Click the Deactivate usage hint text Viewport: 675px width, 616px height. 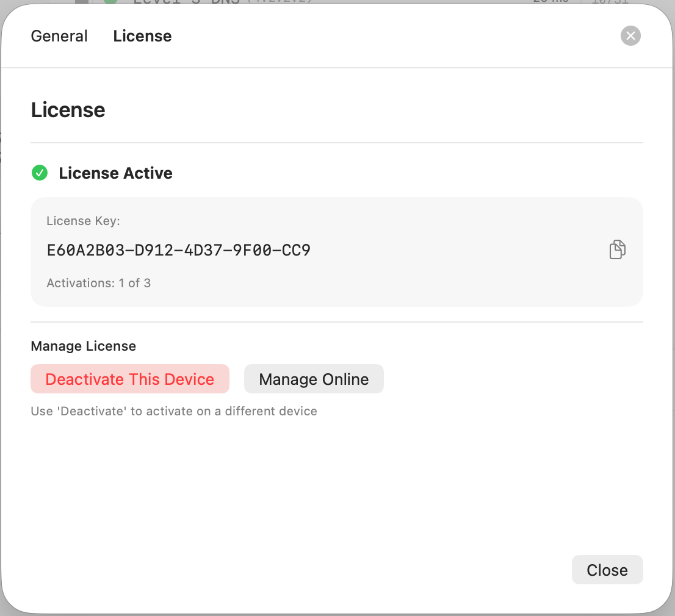(x=174, y=411)
